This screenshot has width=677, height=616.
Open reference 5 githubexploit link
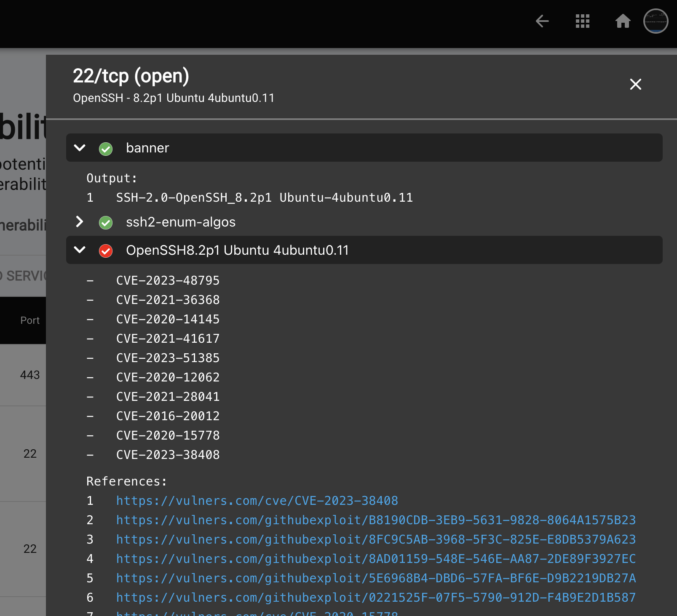[x=376, y=578]
